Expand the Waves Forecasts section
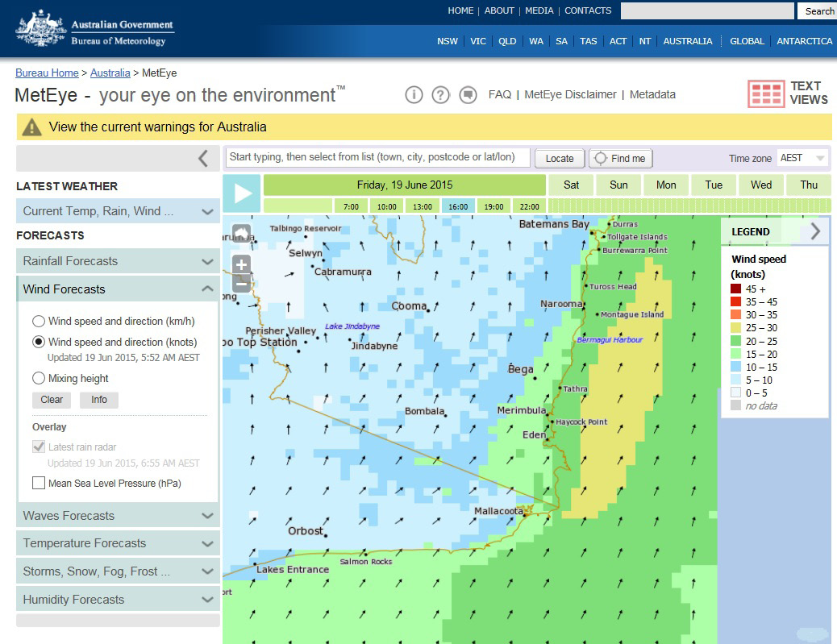 [117, 516]
